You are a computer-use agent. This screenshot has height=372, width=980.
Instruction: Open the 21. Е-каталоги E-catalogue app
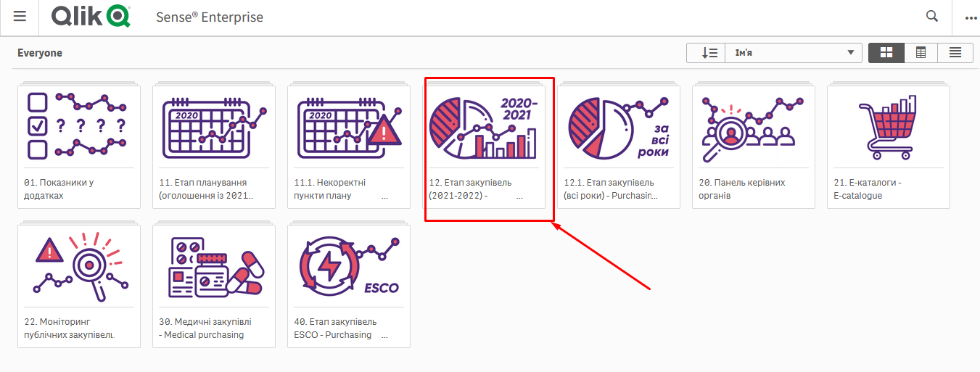pos(889,146)
